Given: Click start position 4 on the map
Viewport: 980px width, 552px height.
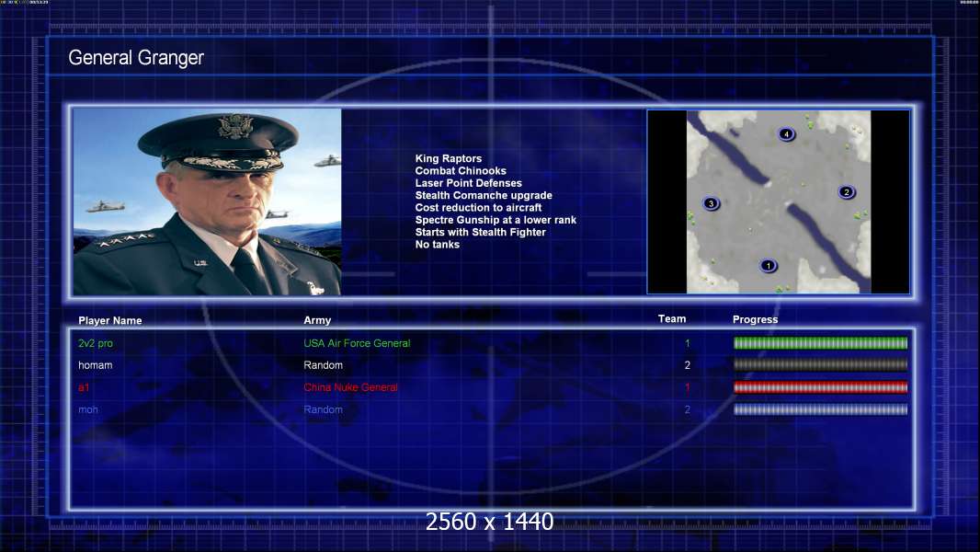Looking at the screenshot, I should [786, 133].
